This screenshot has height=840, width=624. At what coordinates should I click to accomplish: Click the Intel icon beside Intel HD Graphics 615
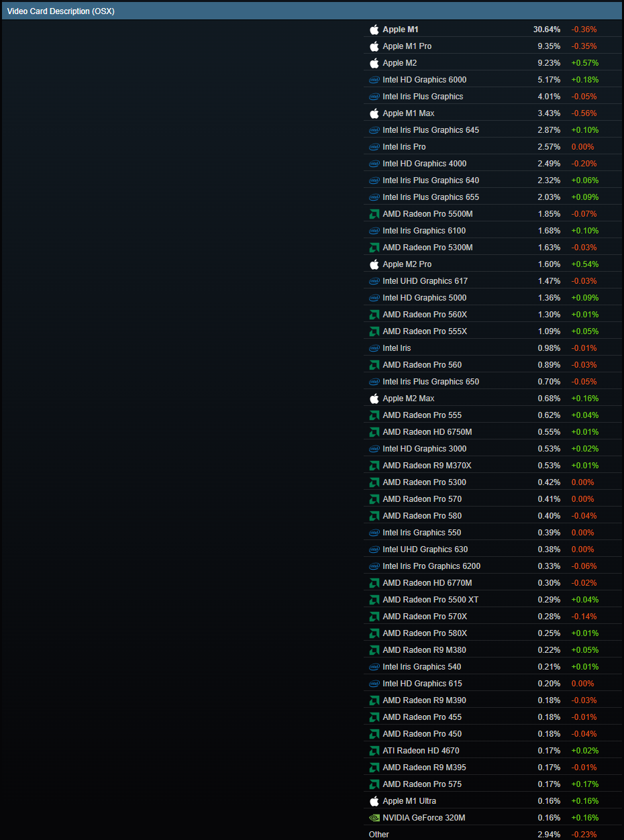pyautogui.click(x=374, y=684)
